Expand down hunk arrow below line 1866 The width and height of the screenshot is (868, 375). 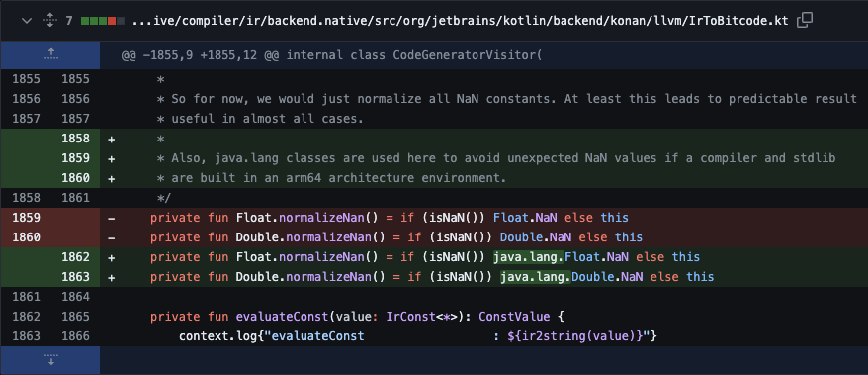coord(50,360)
